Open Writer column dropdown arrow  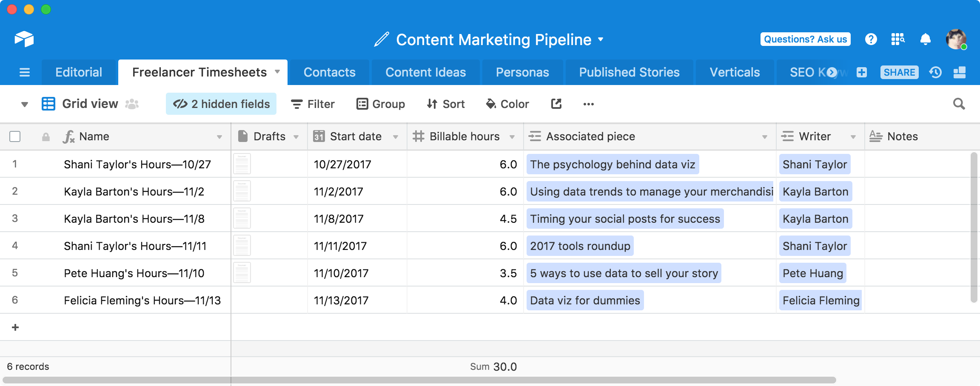coord(853,137)
